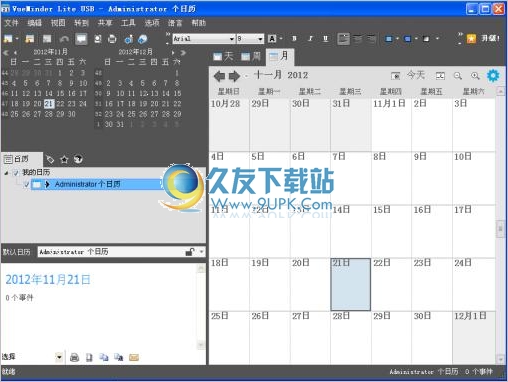
Task: Open the 文件 menu
Action: 11,23
